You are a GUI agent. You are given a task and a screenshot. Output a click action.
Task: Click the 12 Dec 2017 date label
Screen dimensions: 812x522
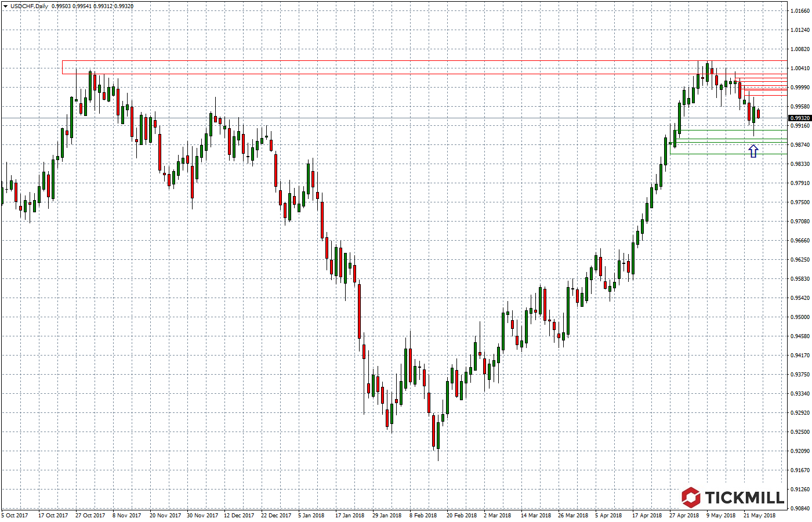coord(239,515)
